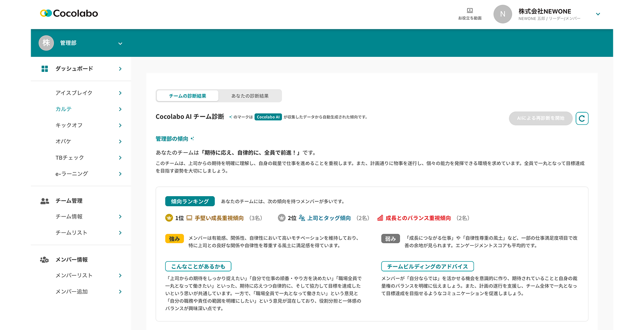
Task: Click the N user avatar
Action: [502, 14]
